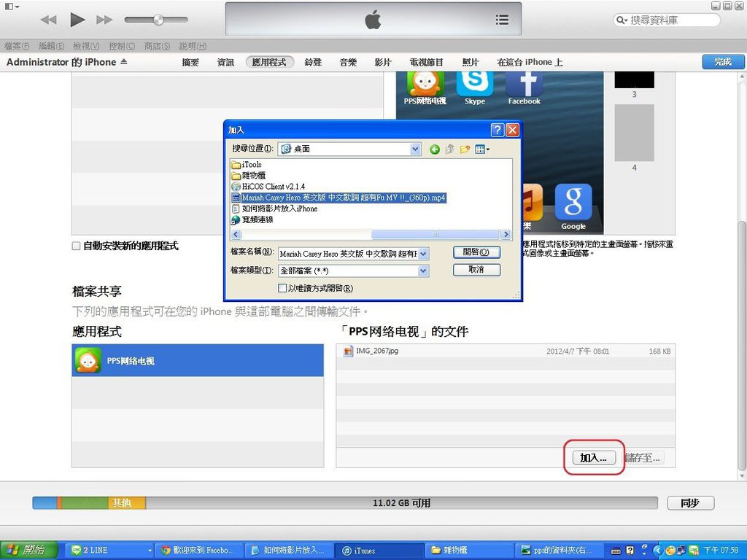Open the pps的資料夾 taskbar item

pos(559,550)
